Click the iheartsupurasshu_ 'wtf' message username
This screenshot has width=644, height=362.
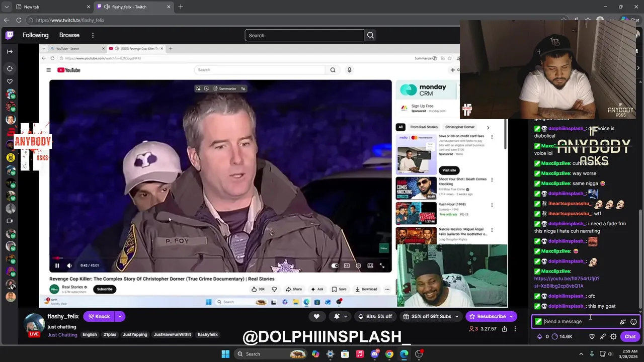(569, 214)
